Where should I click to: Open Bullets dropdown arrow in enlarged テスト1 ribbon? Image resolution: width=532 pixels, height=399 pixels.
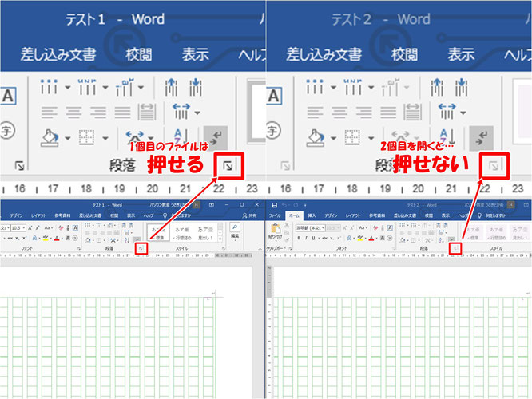[x=68, y=88]
